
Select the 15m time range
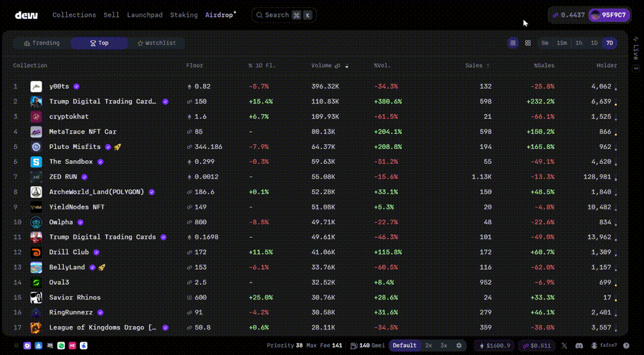click(x=562, y=43)
